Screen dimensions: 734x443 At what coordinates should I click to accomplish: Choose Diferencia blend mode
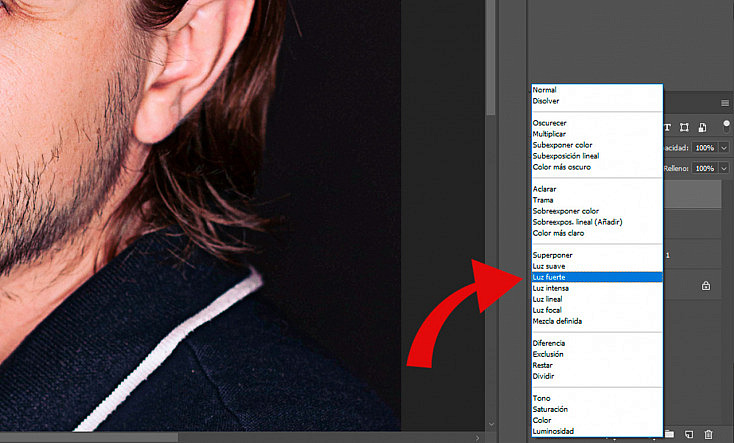(597, 343)
